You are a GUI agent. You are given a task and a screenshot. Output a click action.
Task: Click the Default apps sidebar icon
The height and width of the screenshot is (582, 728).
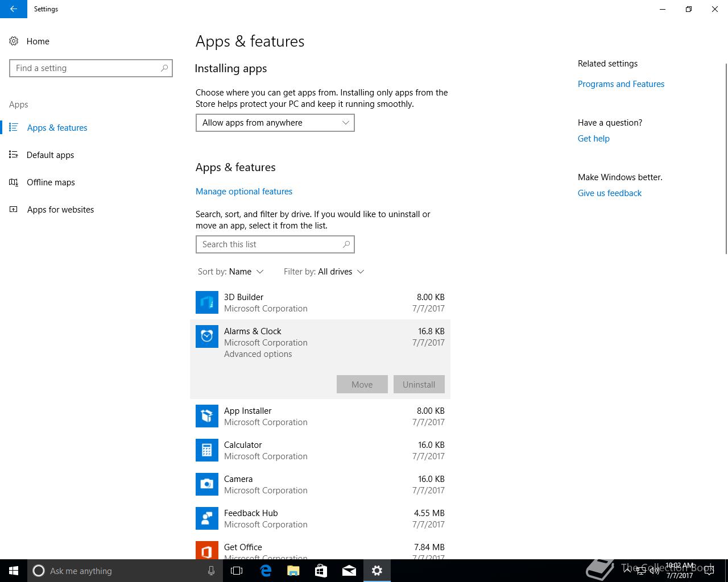point(14,155)
